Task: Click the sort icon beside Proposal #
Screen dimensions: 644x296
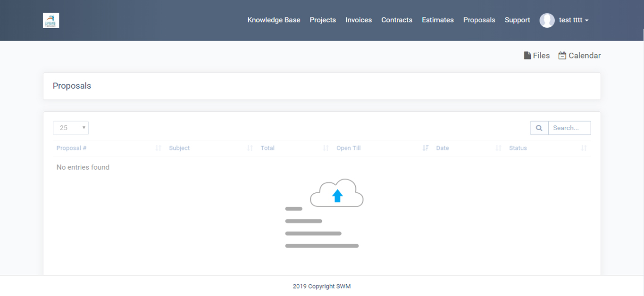Action: point(159,148)
